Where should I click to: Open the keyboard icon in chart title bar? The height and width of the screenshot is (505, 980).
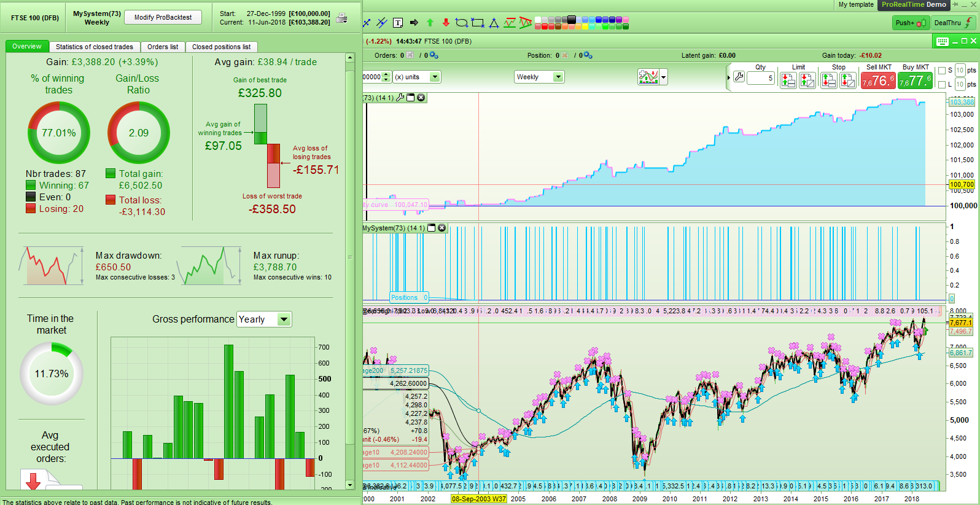(x=943, y=41)
